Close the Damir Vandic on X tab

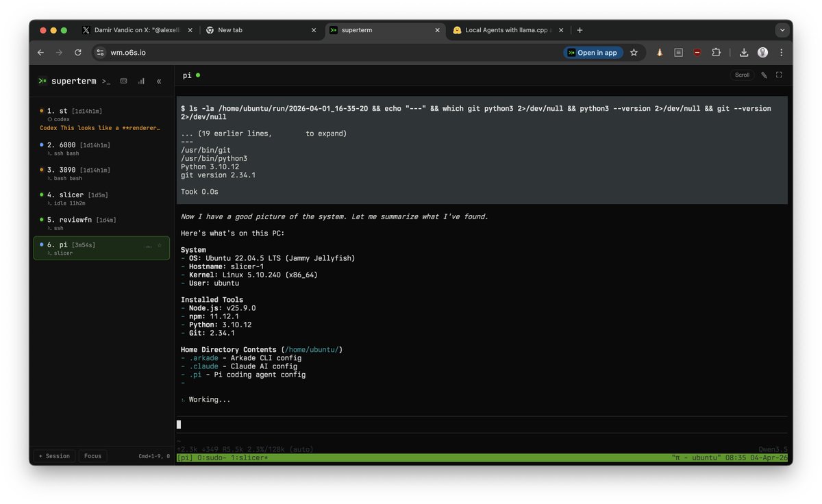pos(190,30)
